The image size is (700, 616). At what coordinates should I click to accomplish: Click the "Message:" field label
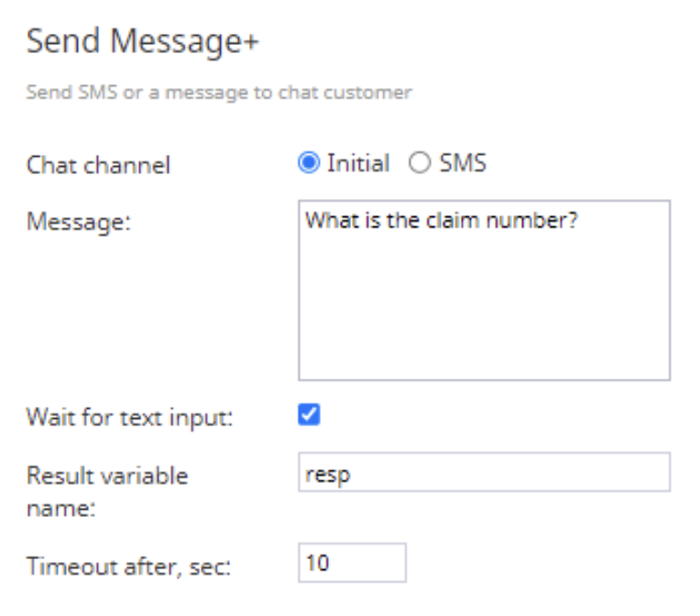79,222
